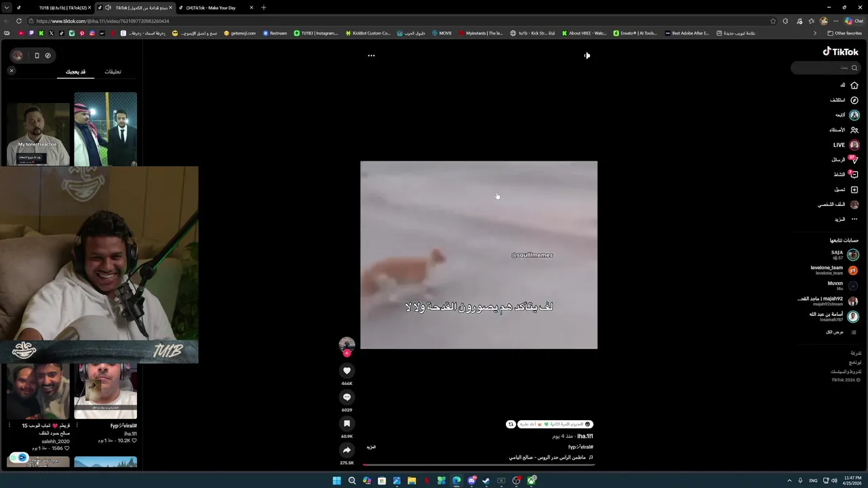
Task: Open the KickBot Custom Co... bookmark
Action: [x=368, y=33]
